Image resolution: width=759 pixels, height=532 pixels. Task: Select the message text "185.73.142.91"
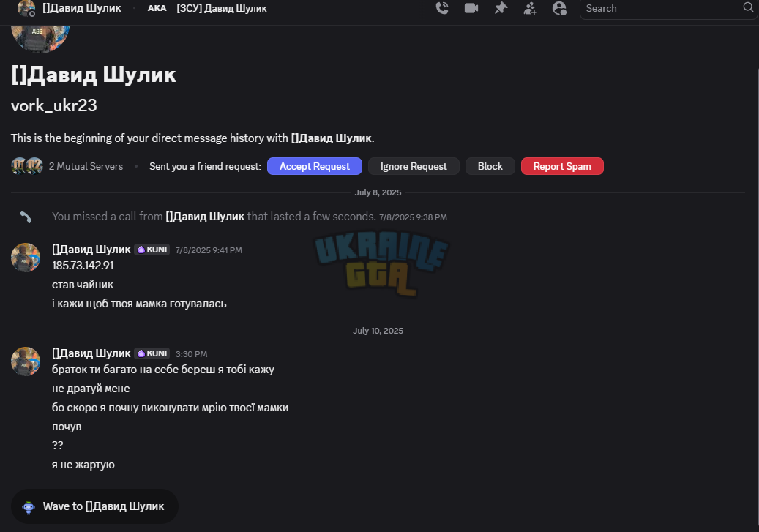(83, 266)
